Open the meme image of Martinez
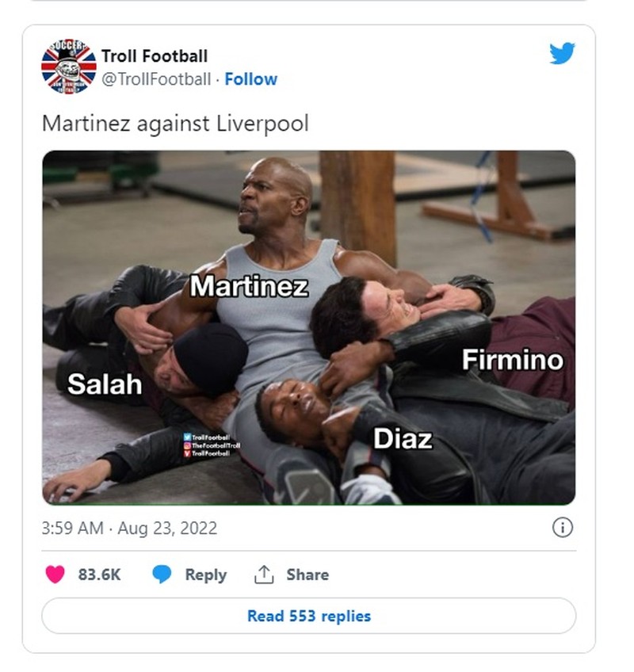 [x=309, y=325]
